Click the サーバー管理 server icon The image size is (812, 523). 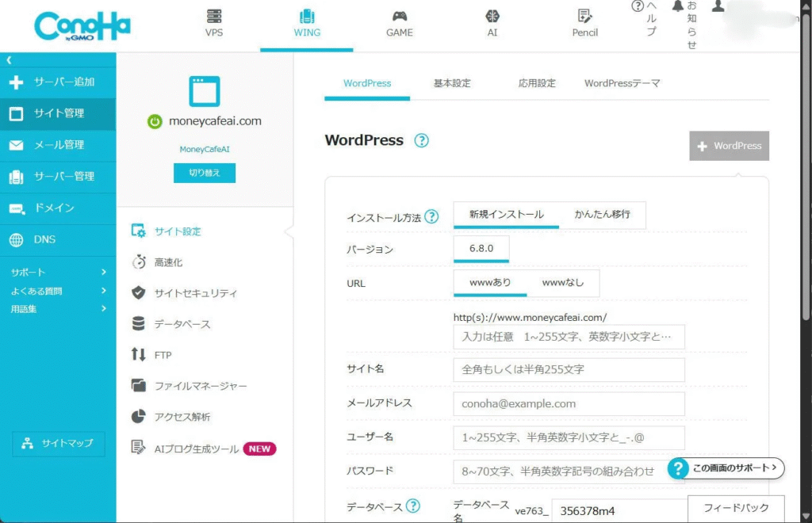point(16,177)
